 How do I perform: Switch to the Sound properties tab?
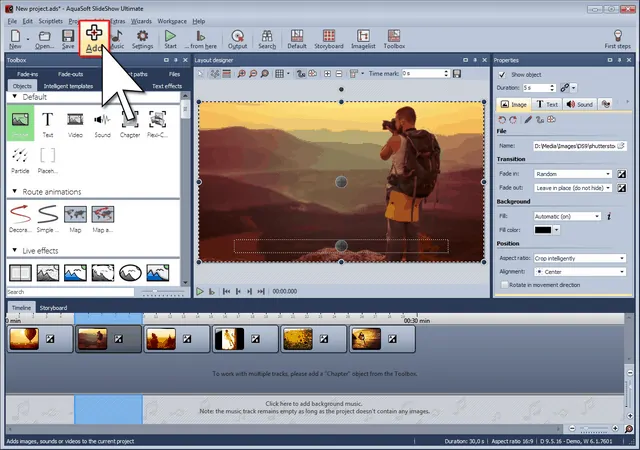(x=579, y=104)
